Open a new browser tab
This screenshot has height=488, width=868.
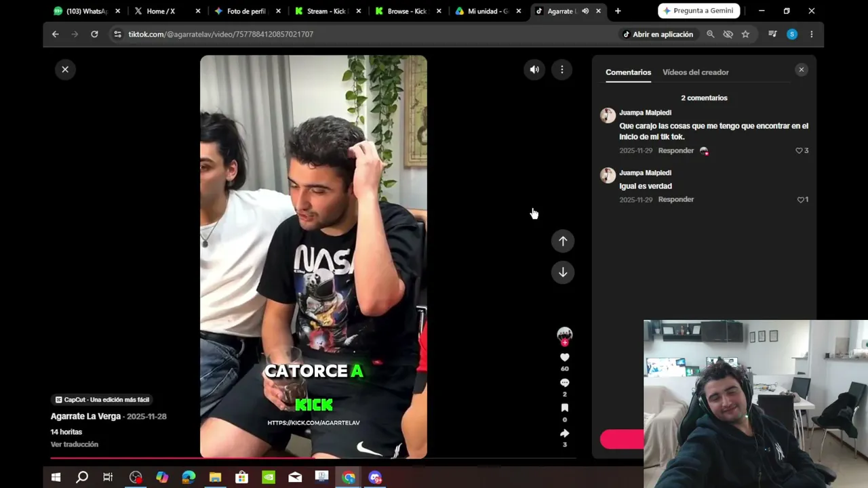tap(618, 11)
